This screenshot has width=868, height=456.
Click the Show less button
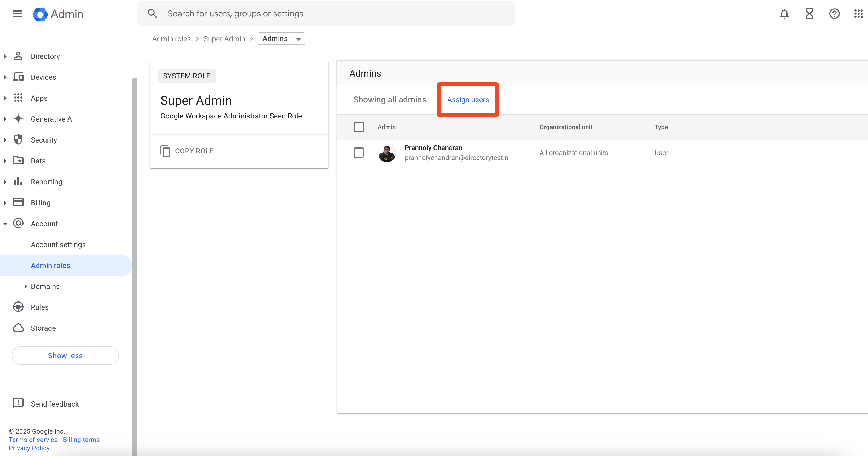(65, 356)
